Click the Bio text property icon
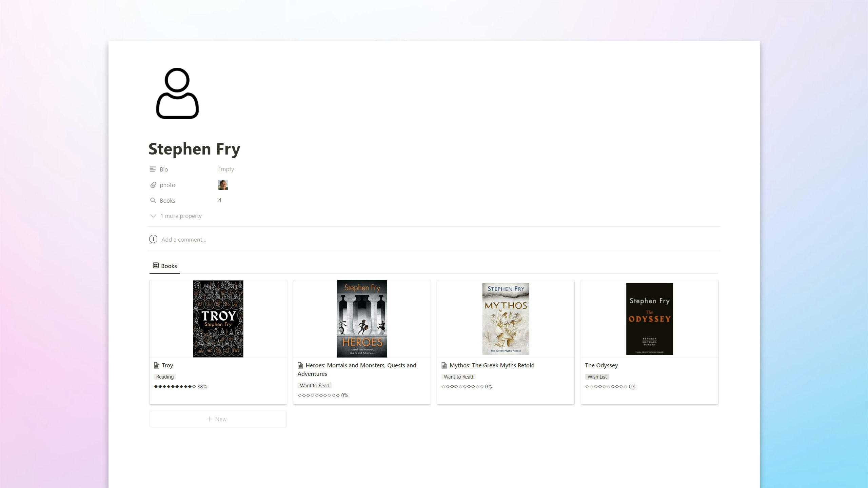Image resolution: width=868 pixels, height=488 pixels. [x=153, y=169]
